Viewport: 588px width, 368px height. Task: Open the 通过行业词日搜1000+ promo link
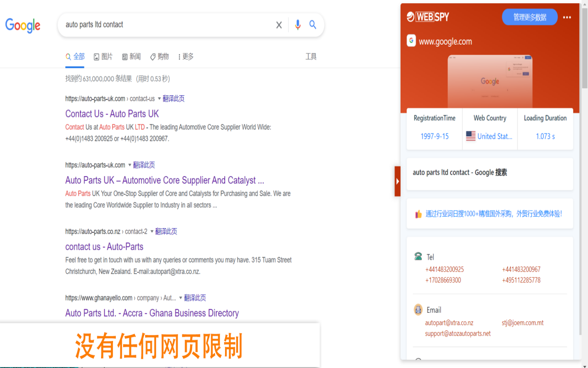coord(494,214)
